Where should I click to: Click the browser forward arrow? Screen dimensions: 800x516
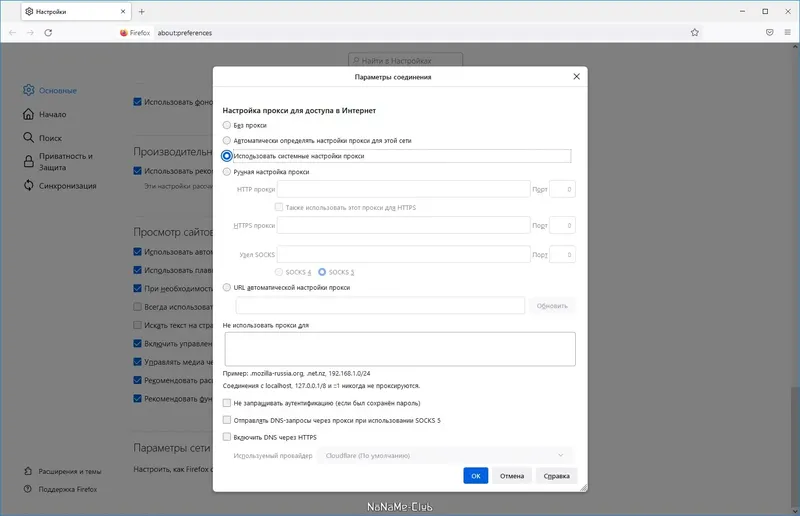pyautogui.click(x=31, y=33)
